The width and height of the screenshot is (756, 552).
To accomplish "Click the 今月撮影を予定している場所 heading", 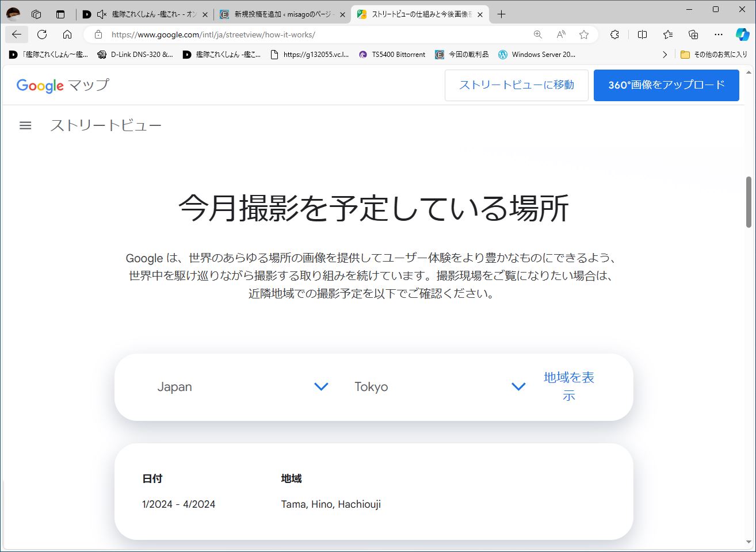I will click(374, 208).
